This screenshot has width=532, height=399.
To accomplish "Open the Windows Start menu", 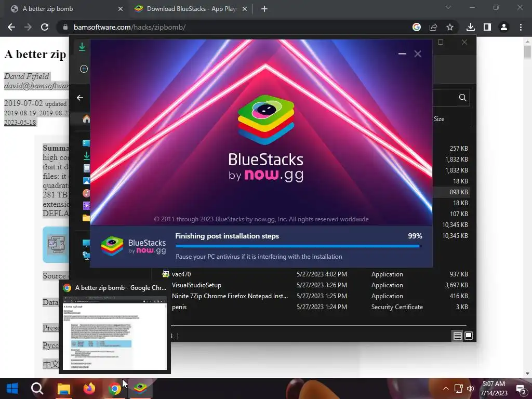I will [12, 389].
